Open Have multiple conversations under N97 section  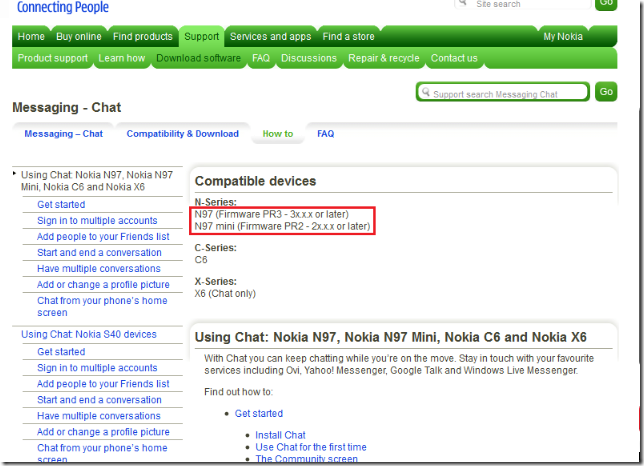click(99, 269)
